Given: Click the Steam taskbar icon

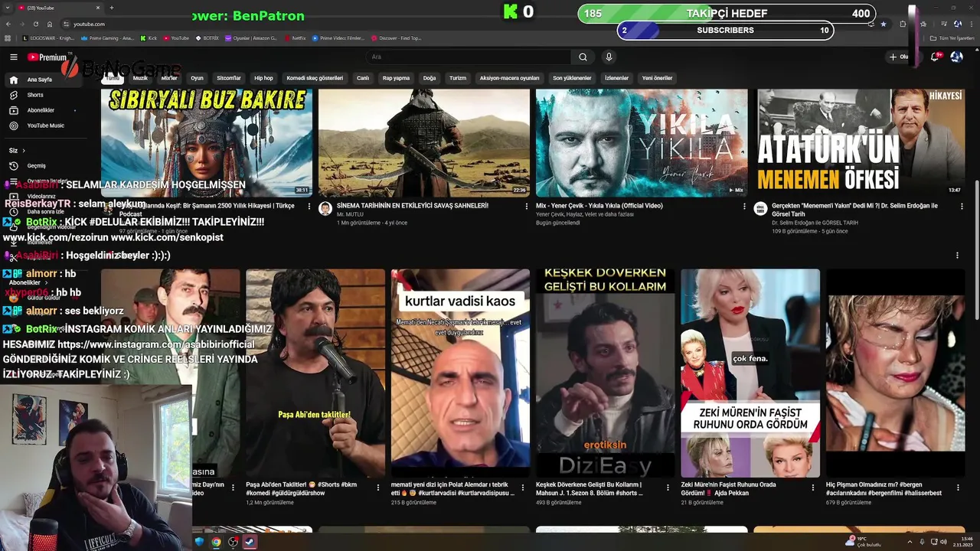Looking at the screenshot, I should pyautogui.click(x=249, y=542).
